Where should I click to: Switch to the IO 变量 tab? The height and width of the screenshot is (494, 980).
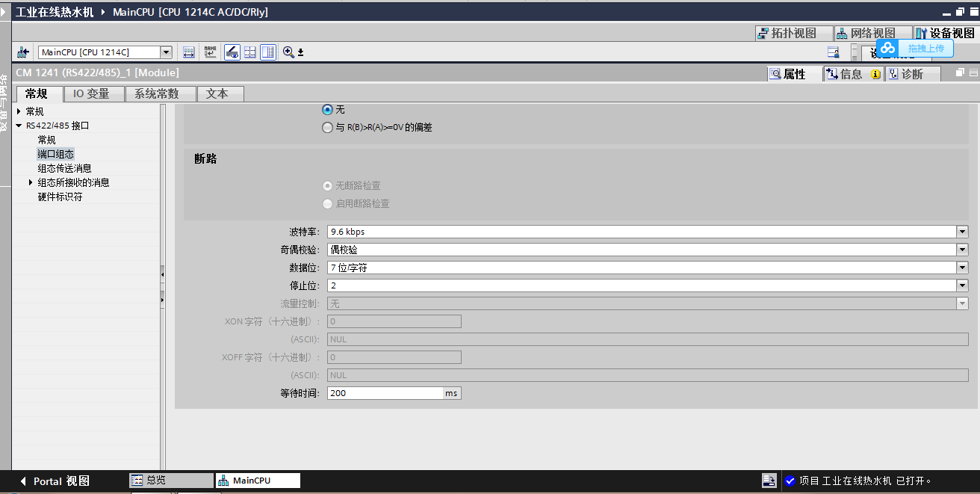pyautogui.click(x=91, y=94)
